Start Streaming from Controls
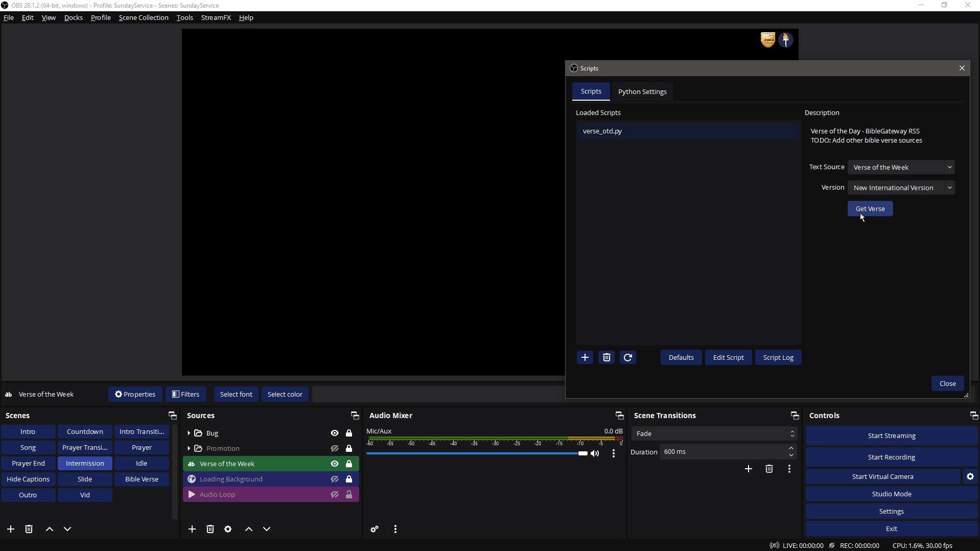 [x=891, y=435]
